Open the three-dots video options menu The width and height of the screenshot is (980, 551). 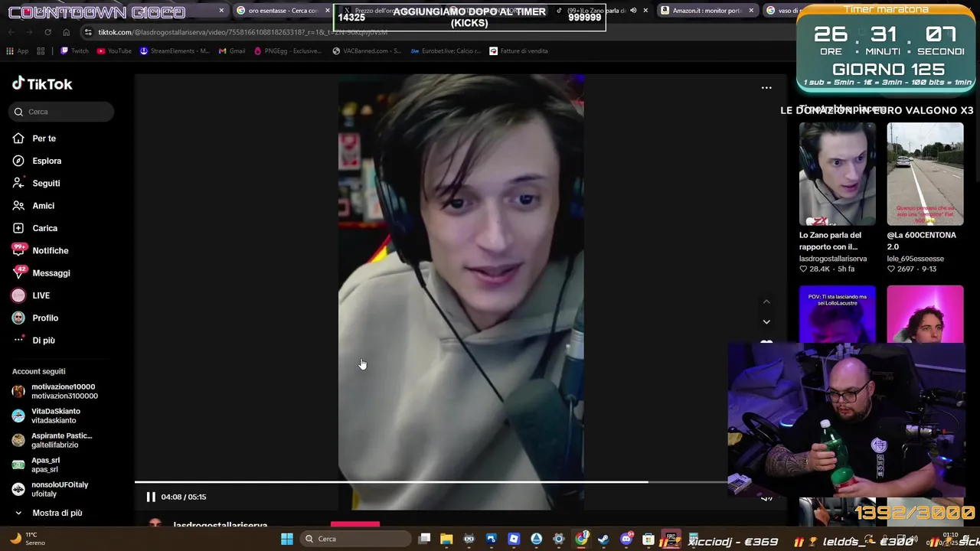(x=766, y=88)
